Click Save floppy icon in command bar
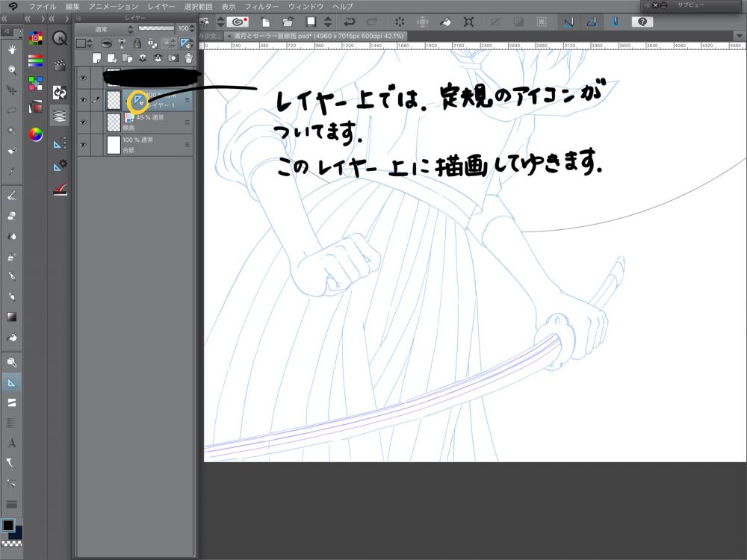The height and width of the screenshot is (560, 747). point(311,22)
